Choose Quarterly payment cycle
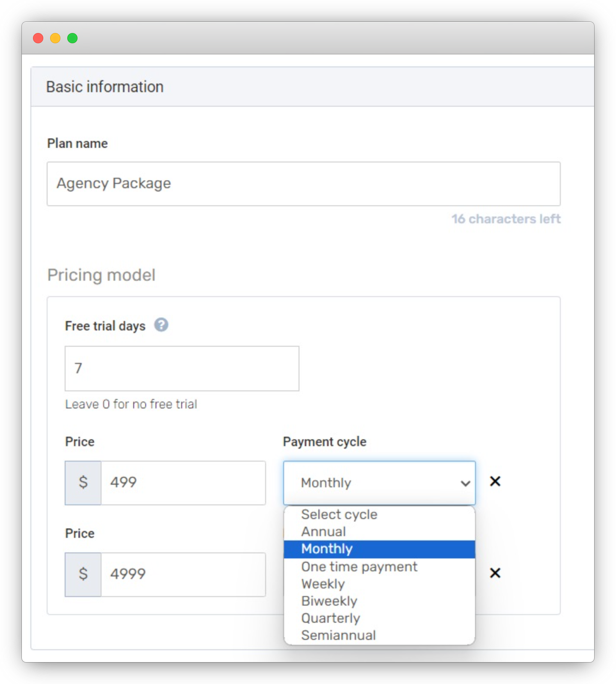Image resolution: width=616 pixels, height=684 pixels. (x=379, y=618)
